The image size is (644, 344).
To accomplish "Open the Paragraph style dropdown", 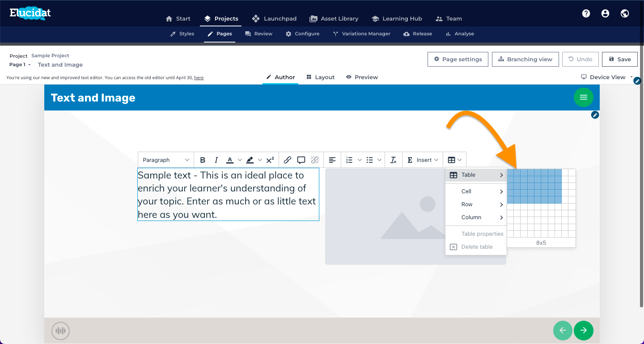I will [x=166, y=160].
